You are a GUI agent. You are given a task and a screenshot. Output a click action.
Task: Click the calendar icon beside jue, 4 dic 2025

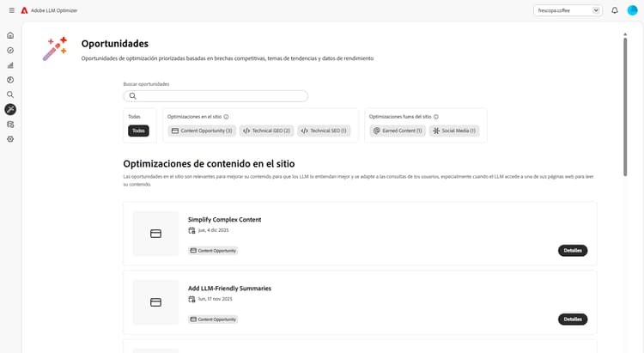(191, 230)
